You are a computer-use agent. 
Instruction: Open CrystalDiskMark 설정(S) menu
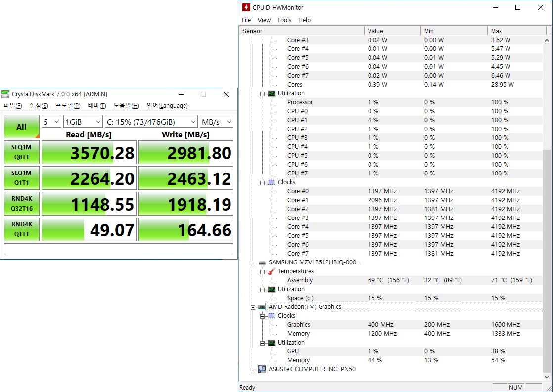pos(39,105)
